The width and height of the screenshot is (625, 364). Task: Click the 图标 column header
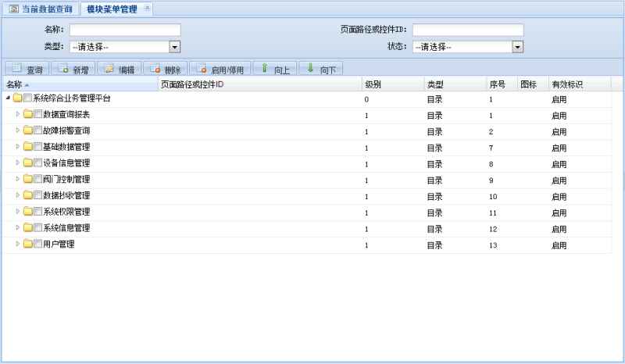click(x=533, y=84)
